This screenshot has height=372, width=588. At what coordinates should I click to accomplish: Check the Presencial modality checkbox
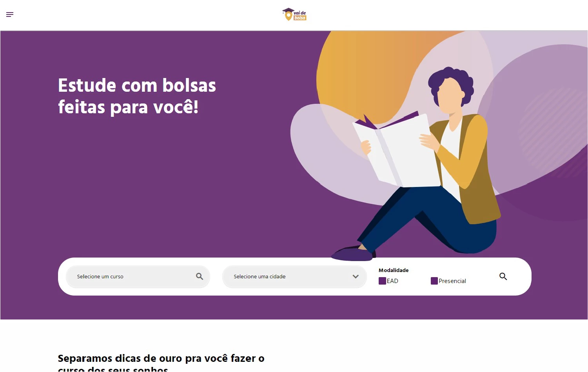434,281
